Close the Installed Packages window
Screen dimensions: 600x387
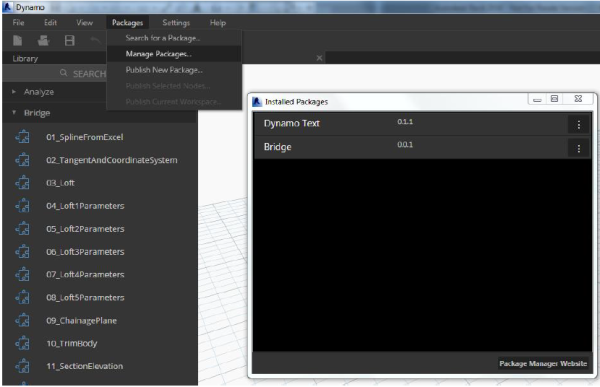coord(579,99)
